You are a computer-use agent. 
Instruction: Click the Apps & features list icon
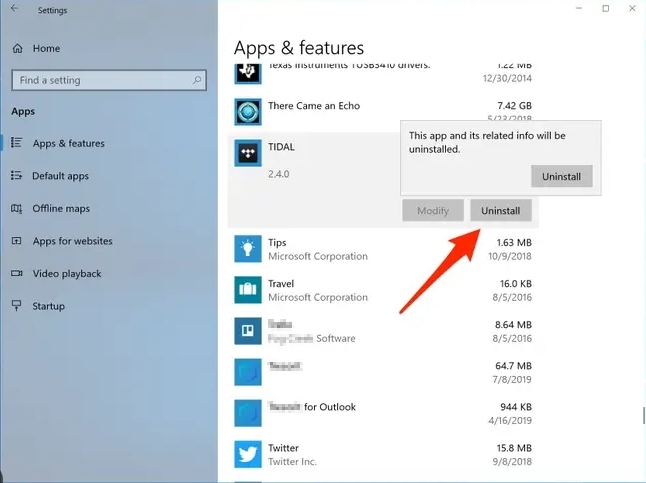pyautogui.click(x=16, y=143)
